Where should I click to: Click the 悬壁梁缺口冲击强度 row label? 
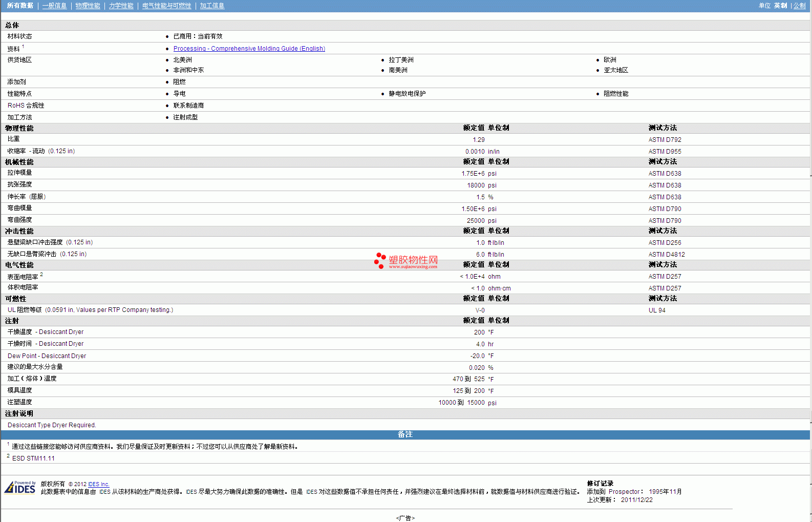click(35, 242)
